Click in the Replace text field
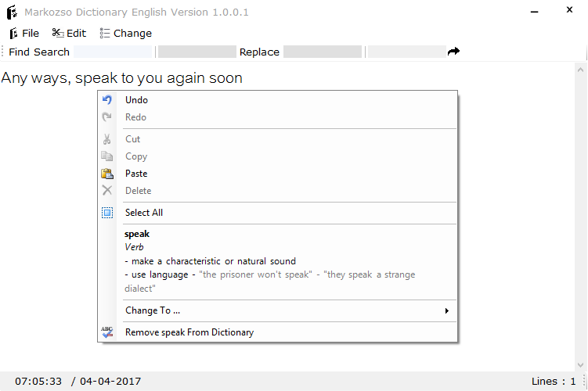 point(322,52)
